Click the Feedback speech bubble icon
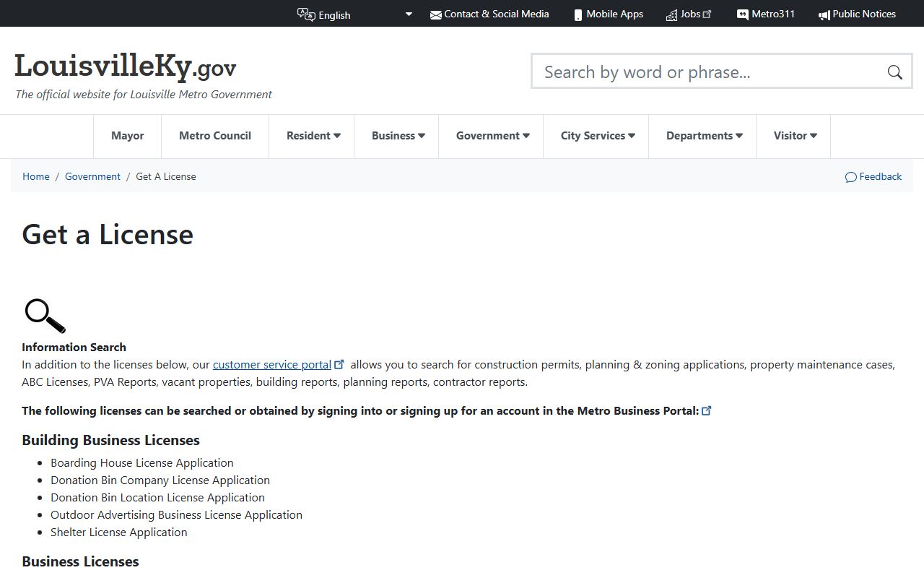The width and height of the screenshot is (924, 578). (x=850, y=177)
